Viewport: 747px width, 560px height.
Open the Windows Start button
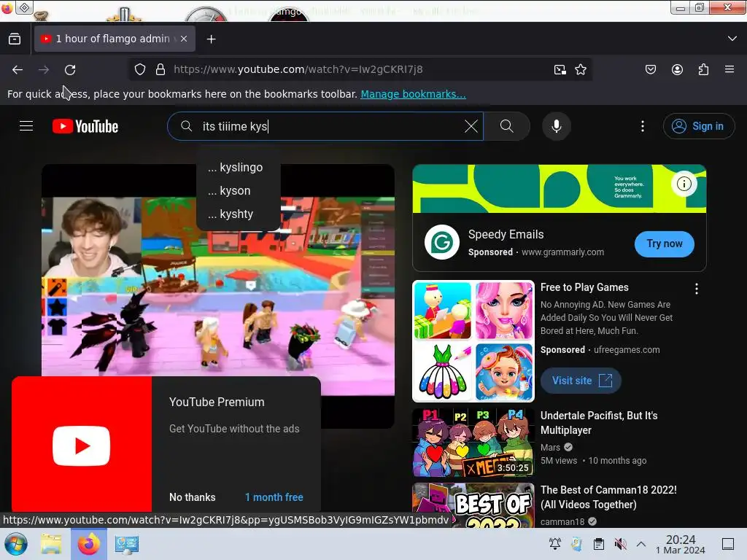[x=16, y=544]
